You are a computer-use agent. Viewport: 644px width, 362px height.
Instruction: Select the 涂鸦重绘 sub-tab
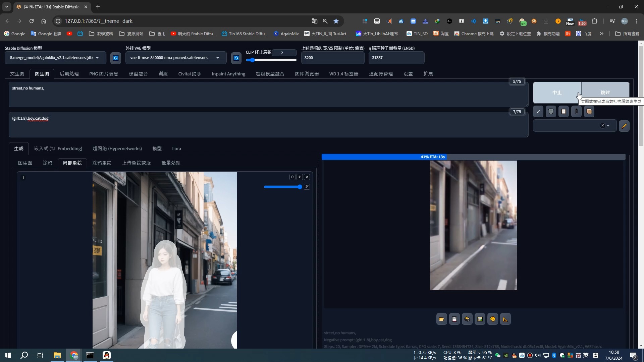click(102, 163)
